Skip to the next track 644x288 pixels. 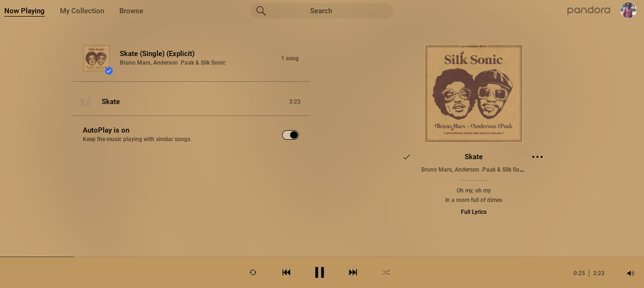click(x=353, y=273)
